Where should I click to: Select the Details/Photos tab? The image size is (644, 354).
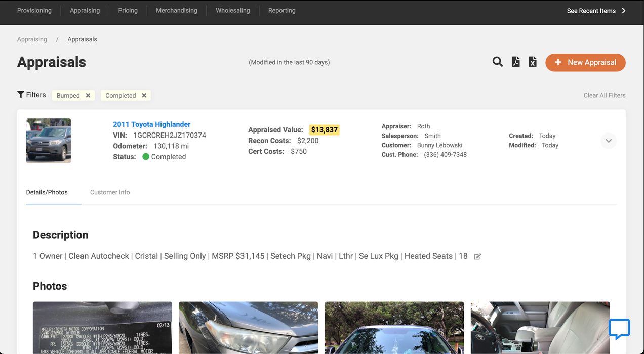tap(47, 192)
